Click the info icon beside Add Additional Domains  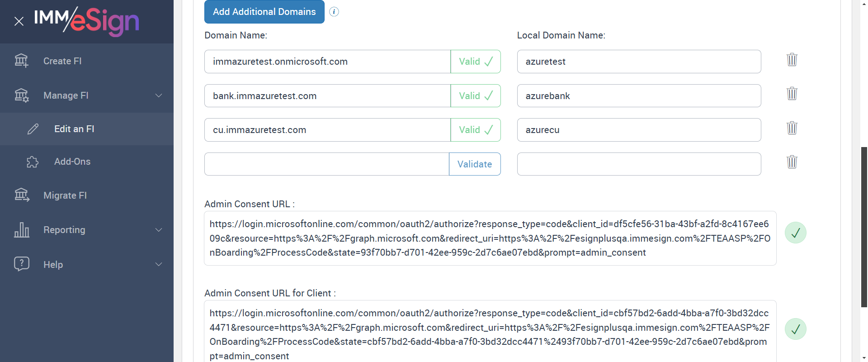[x=334, y=12]
